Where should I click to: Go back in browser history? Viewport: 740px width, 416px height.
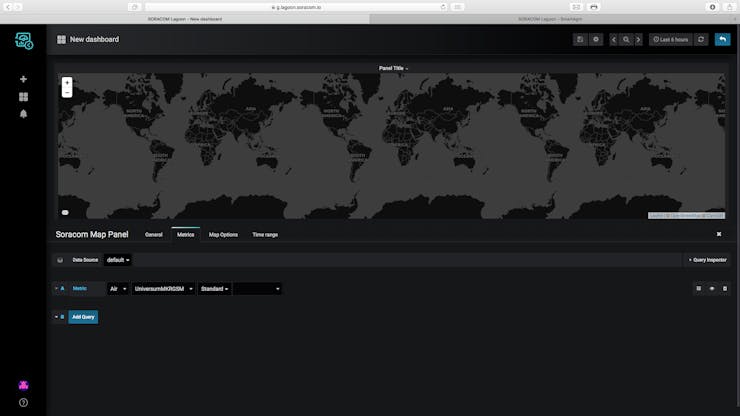tap(8, 7)
